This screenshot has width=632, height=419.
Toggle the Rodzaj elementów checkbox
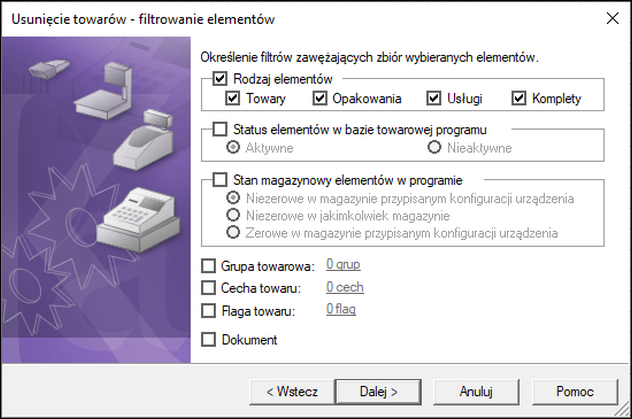tap(221, 78)
